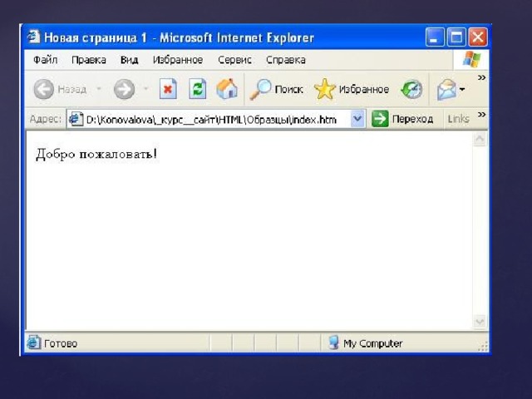Maximize the Internet Explorer window
Image resolution: width=532 pixels, height=399 pixels.
coord(456,37)
